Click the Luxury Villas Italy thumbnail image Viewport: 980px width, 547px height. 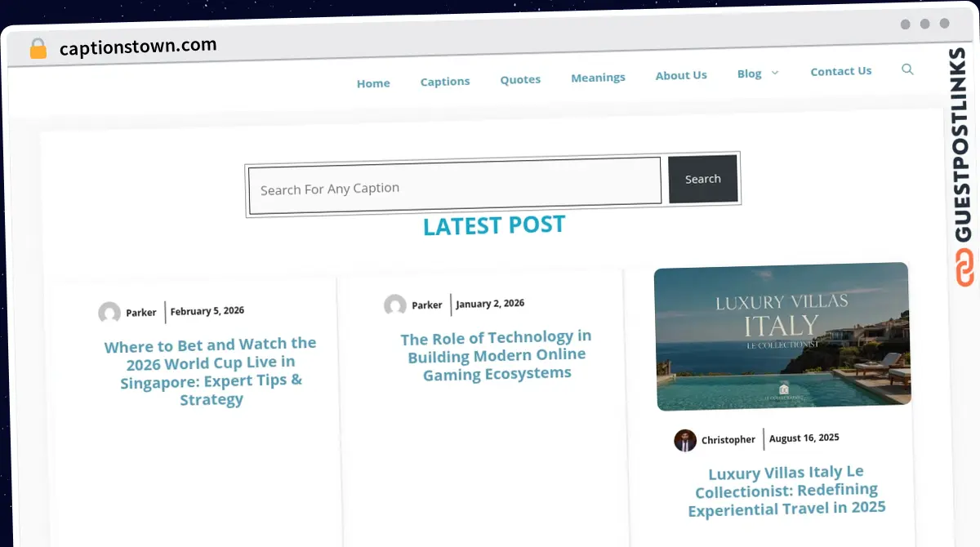pos(783,336)
